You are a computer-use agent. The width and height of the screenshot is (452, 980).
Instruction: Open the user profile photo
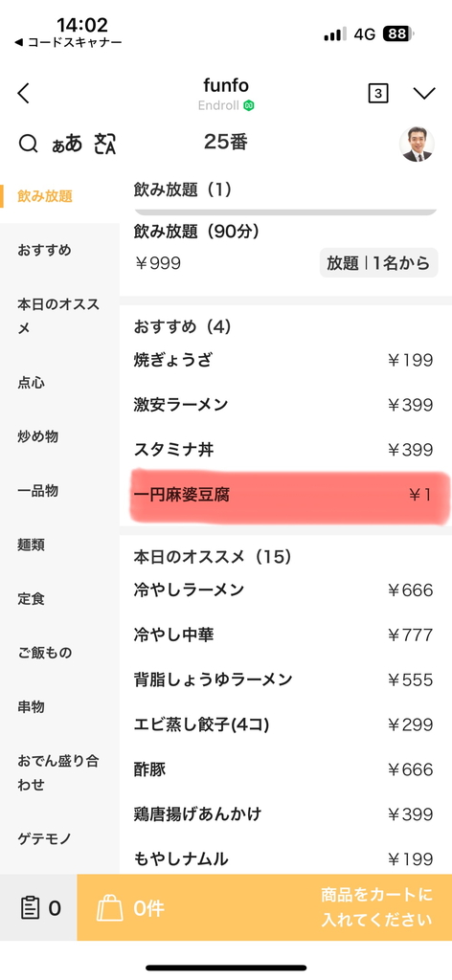(417, 145)
